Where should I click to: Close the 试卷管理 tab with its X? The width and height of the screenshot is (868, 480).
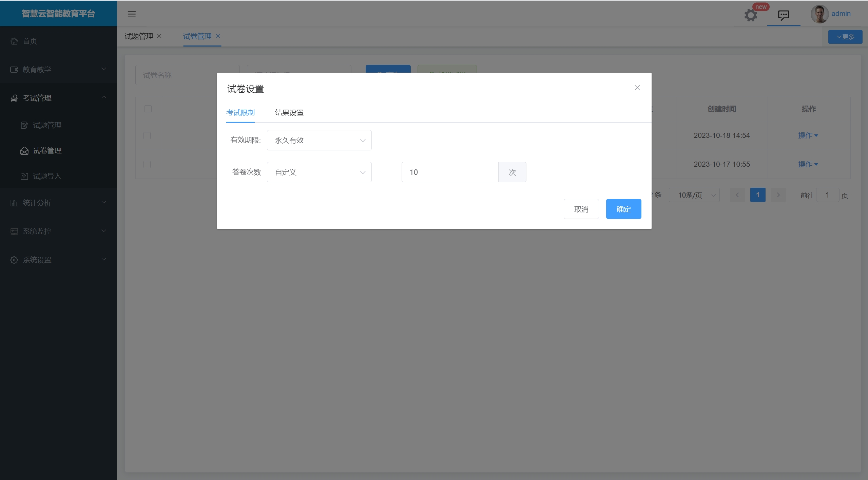point(218,36)
